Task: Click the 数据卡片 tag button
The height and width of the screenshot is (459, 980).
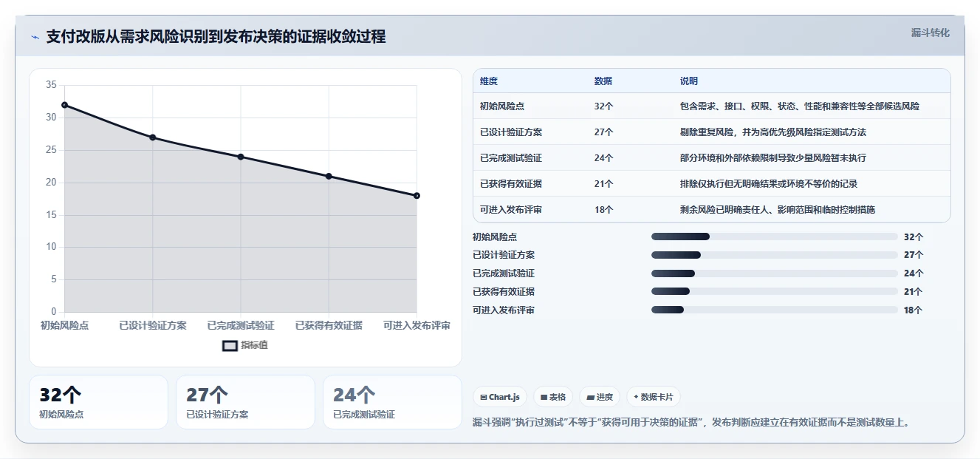Action: (653, 397)
